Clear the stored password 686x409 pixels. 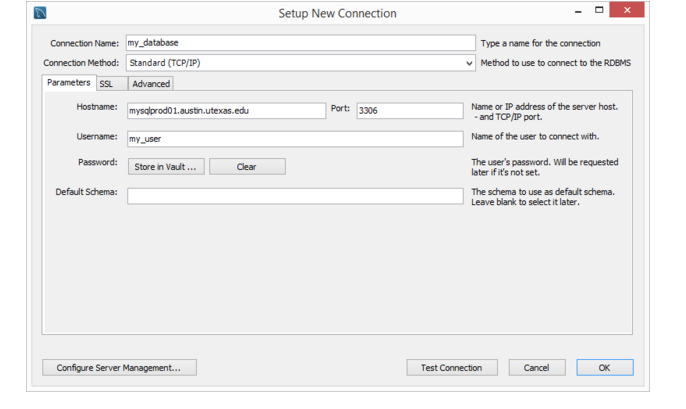pos(247,167)
